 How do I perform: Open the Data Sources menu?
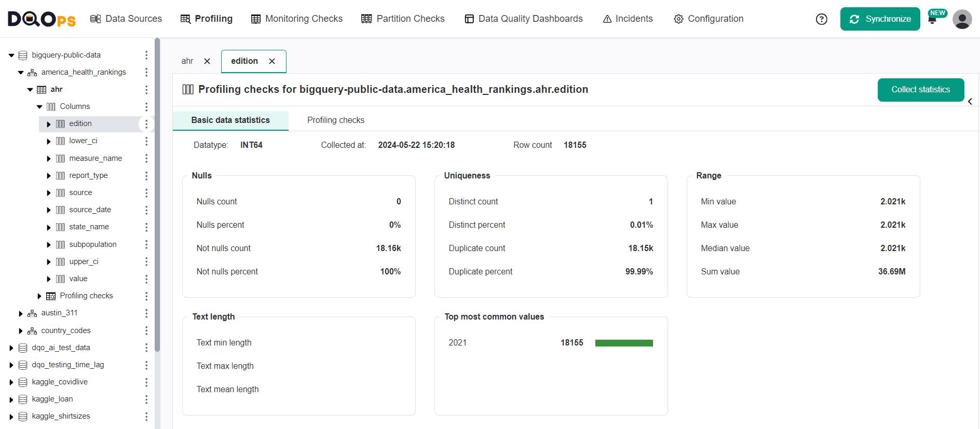point(126,19)
